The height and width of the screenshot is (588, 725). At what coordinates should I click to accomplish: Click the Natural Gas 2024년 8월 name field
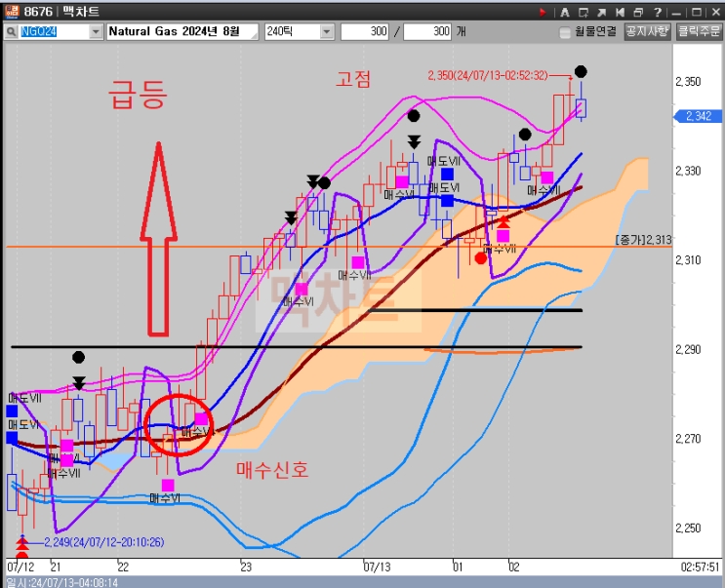(182, 31)
